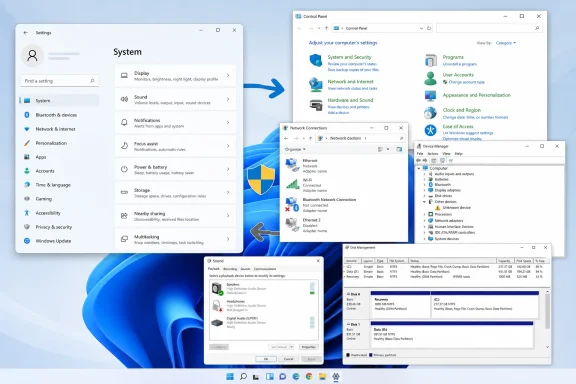Click the Hardware and Sound printer icon

[316, 105]
